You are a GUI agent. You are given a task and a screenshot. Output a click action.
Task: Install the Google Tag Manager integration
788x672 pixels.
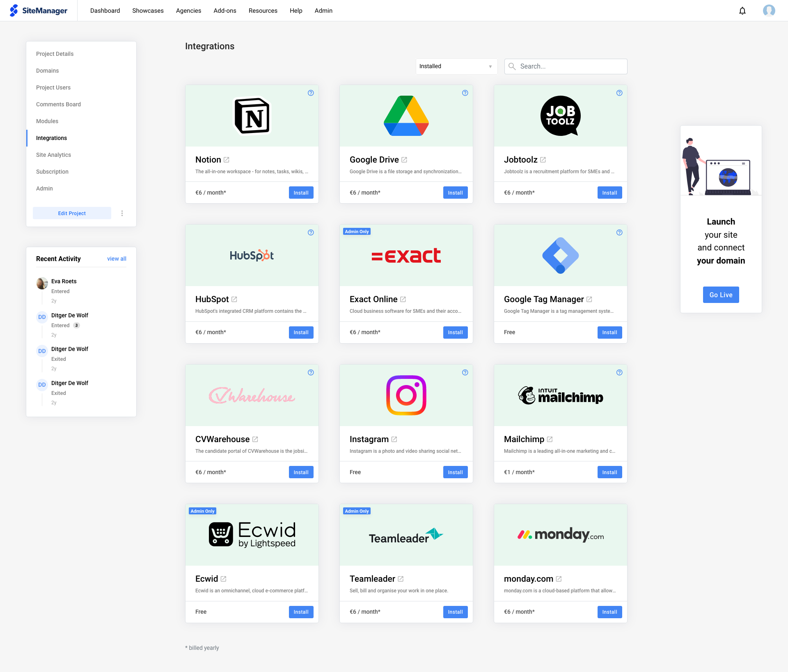pos(609,332)
